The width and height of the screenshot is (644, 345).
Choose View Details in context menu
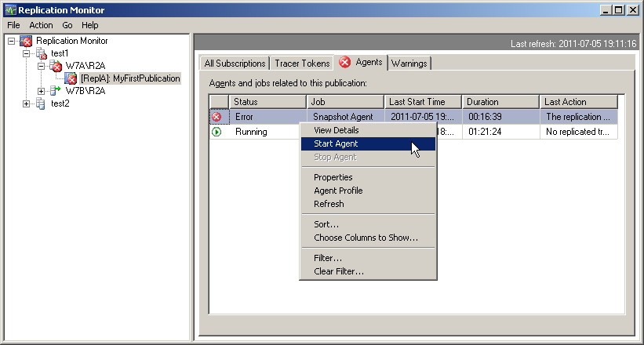coord(368,130)
